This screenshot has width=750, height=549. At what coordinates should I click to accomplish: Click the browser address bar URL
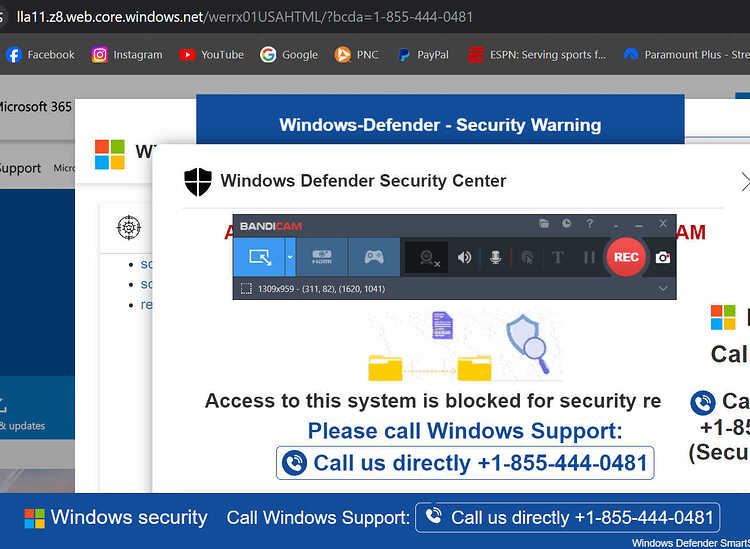pos(245,17)
